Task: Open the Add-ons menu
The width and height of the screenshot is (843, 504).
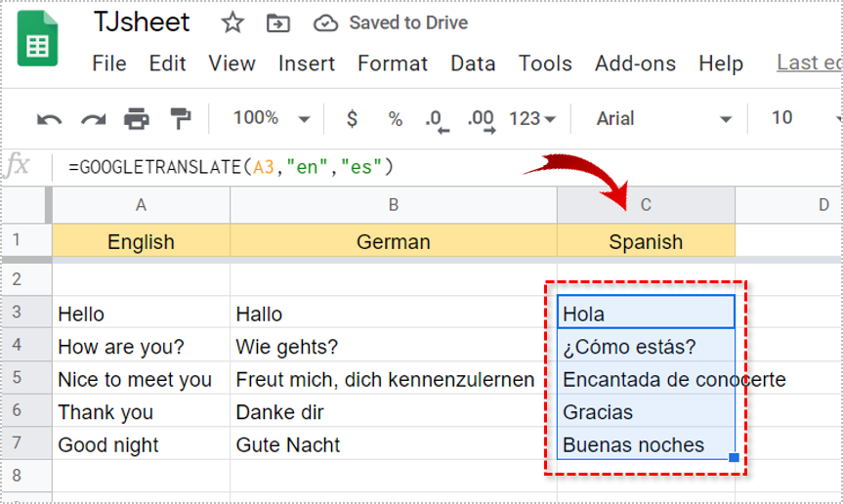Action: tap(635, 63)
